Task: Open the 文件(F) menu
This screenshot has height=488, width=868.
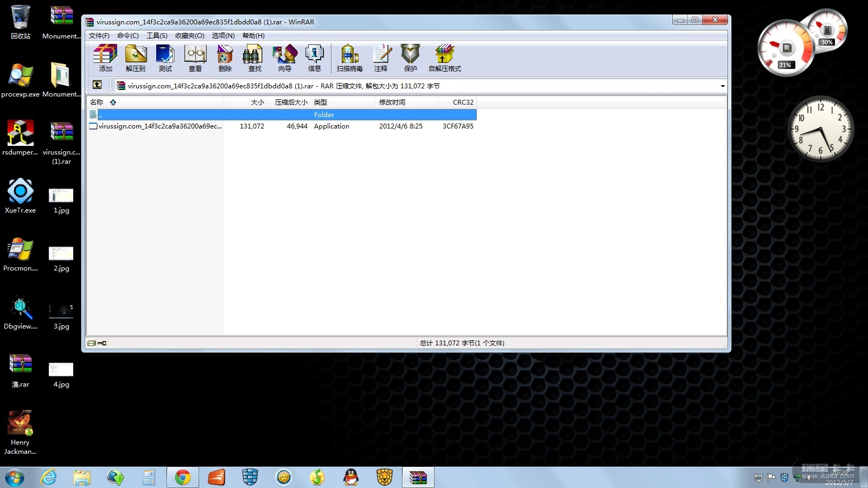Action: (99, 36)
